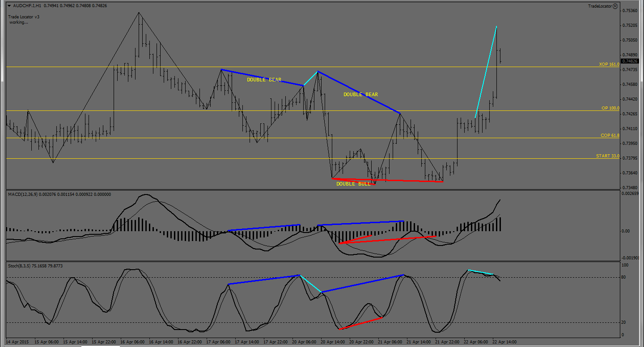644x347 pixels.
Task: Click the DOUBLE BULL text label
Action: pyautogui.click(x=353, y=184)
